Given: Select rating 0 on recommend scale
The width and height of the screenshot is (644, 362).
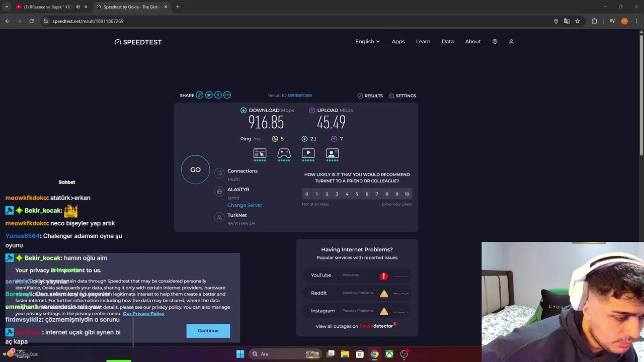Looking at the screenshot, I should point(306,194).
